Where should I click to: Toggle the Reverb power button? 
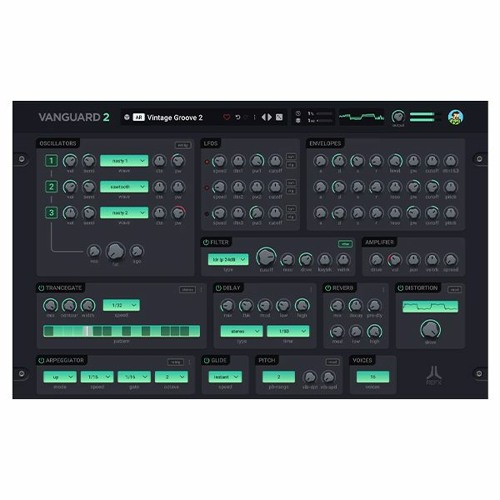pyautogui.click(x=328, y=288)
